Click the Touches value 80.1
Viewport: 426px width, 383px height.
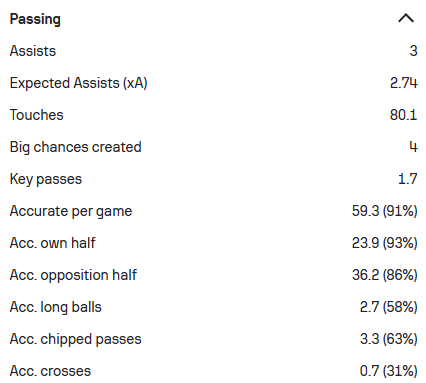404,115
